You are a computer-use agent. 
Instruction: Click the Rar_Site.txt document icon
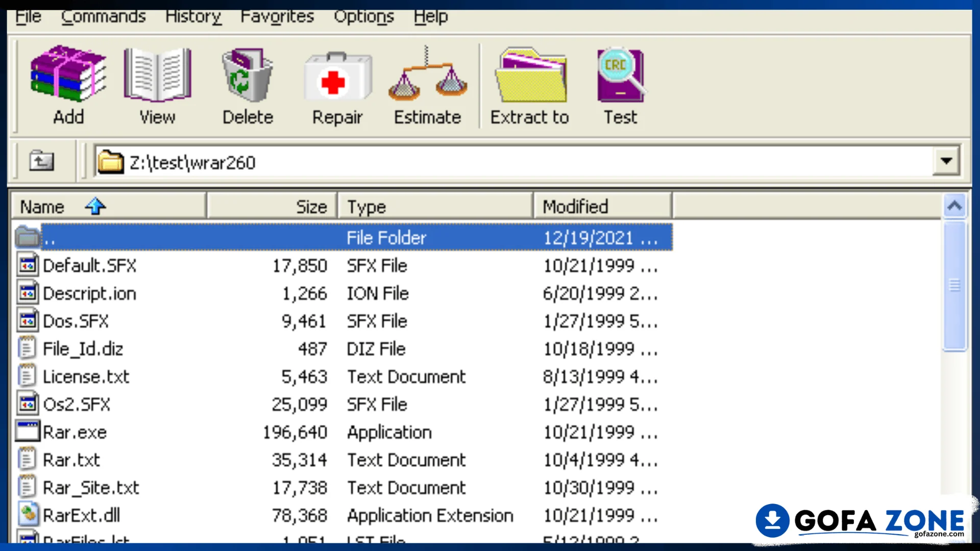coord(27,487)
